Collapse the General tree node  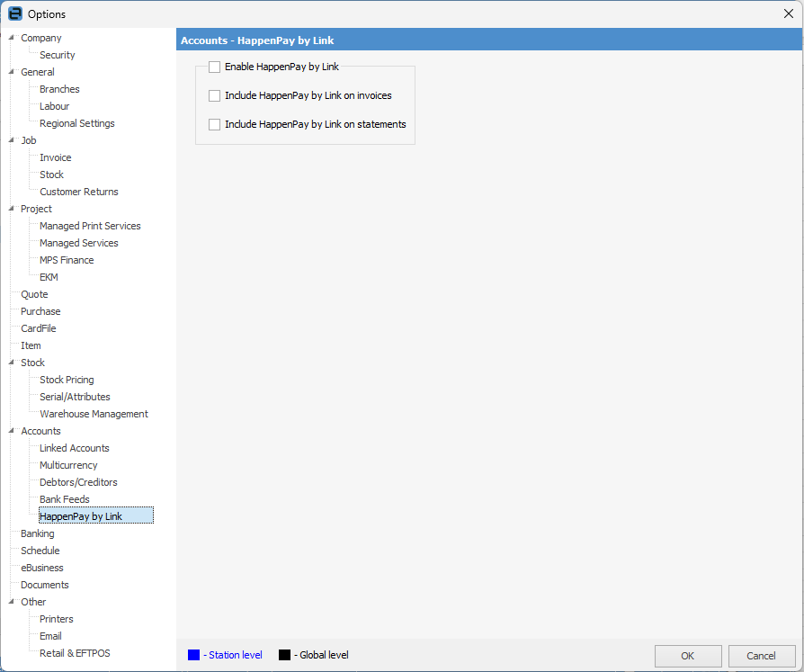[x=12, y=72]
